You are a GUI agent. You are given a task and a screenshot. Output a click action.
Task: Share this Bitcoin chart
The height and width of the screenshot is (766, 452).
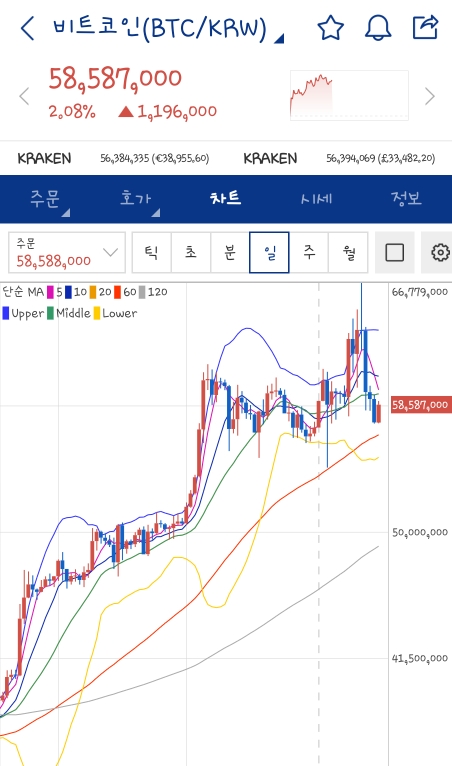[x=425, y=27]
